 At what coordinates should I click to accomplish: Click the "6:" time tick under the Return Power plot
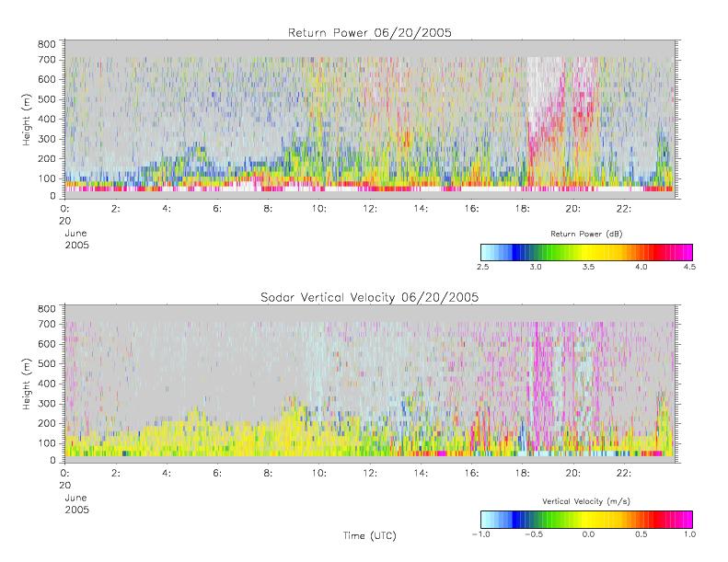(x=217, y=209)
